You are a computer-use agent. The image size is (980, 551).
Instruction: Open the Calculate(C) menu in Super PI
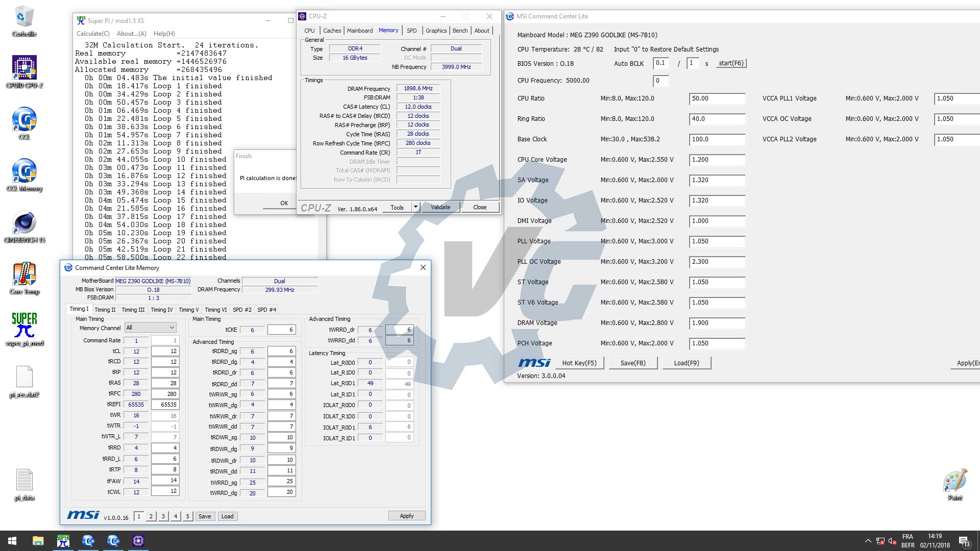[93, 34]
